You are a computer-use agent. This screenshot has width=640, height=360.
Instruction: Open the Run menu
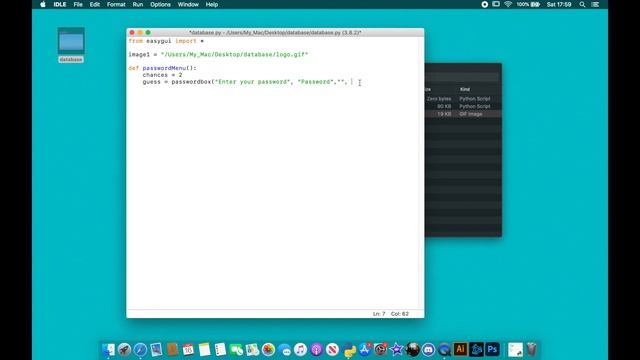[138, 4]
